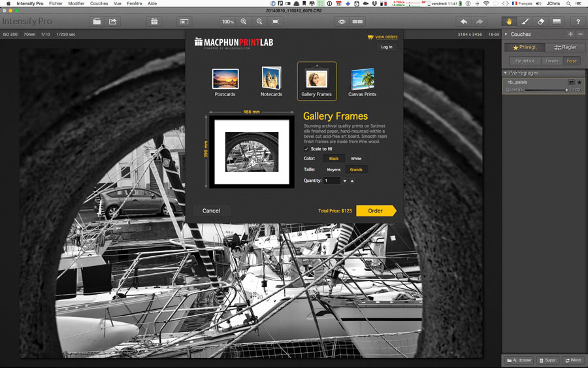
Task: Choose Moyens frame size
Action: (x=334, y=169)
